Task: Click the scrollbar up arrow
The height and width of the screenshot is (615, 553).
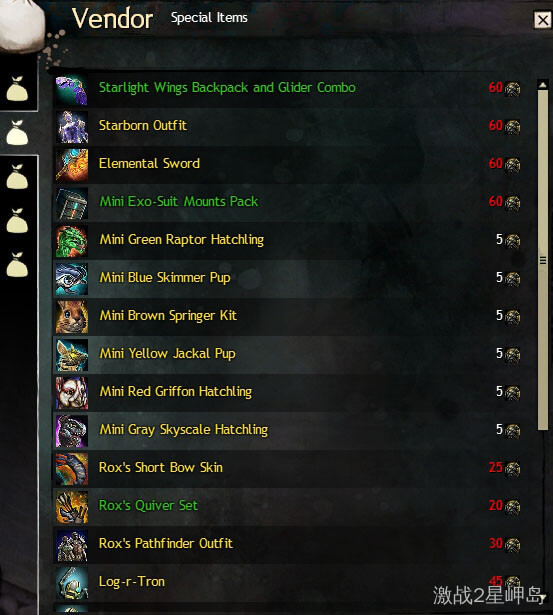Action: 543,85
